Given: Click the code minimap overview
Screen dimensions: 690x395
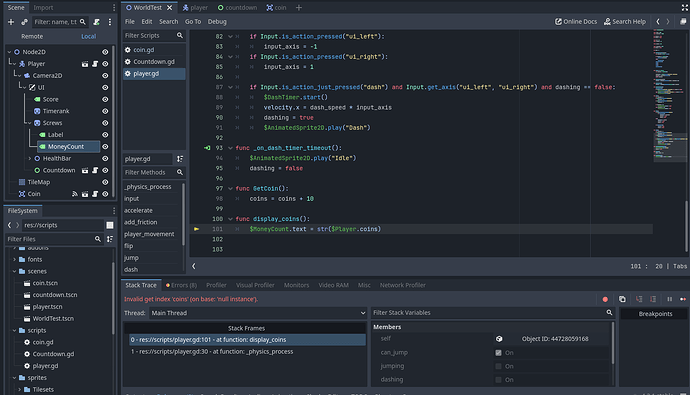Looking at the screenshot, I should point(668,95).
